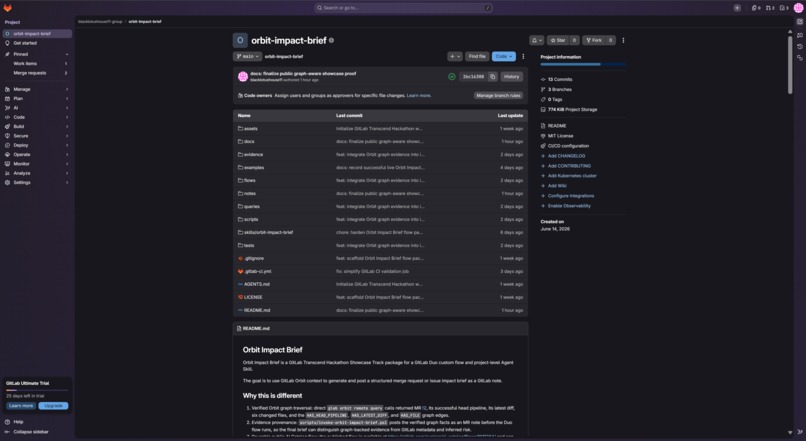Click the page vertical scrollbar

790,64
